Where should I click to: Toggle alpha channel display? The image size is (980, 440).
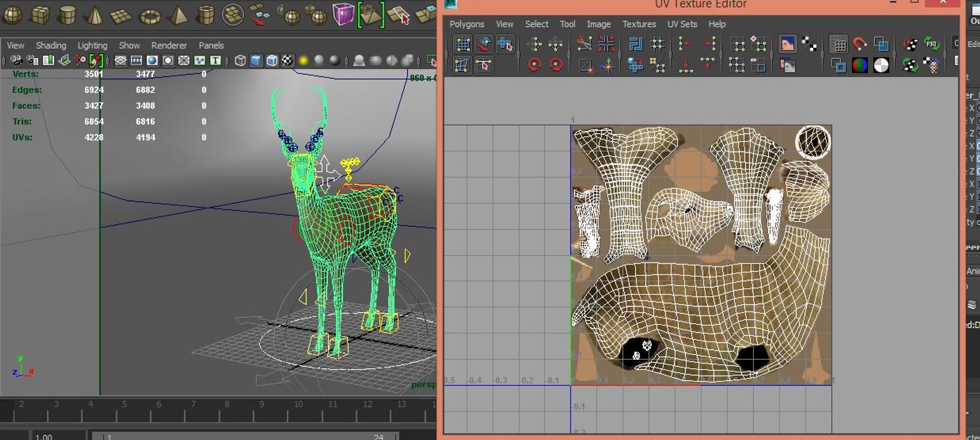pos(881,65)
